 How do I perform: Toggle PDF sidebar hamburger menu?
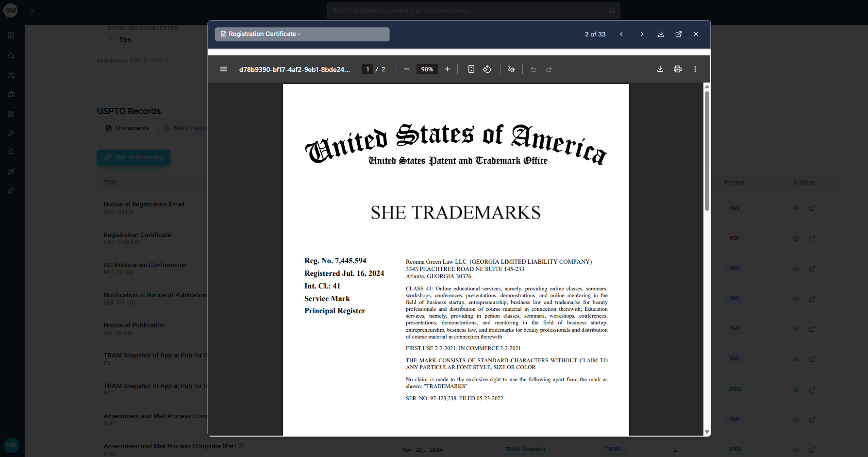point(224,69)
